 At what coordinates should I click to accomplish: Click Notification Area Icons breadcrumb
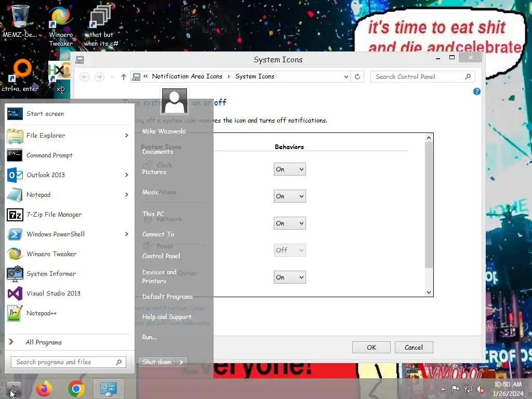pos(187,76)
